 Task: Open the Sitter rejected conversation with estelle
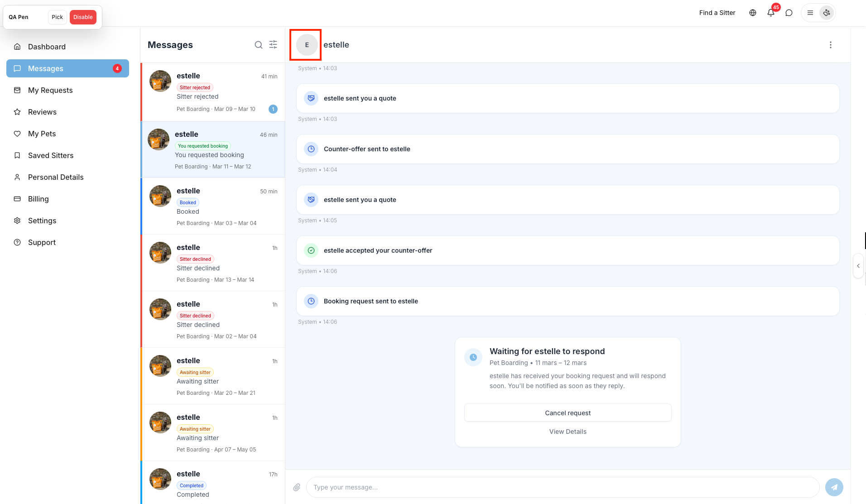coord(213,92)
